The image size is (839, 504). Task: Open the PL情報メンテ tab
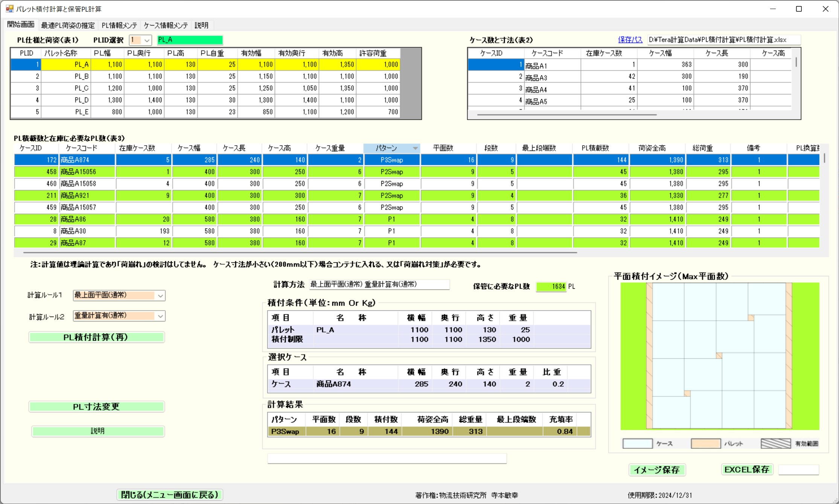click(119, 25)
